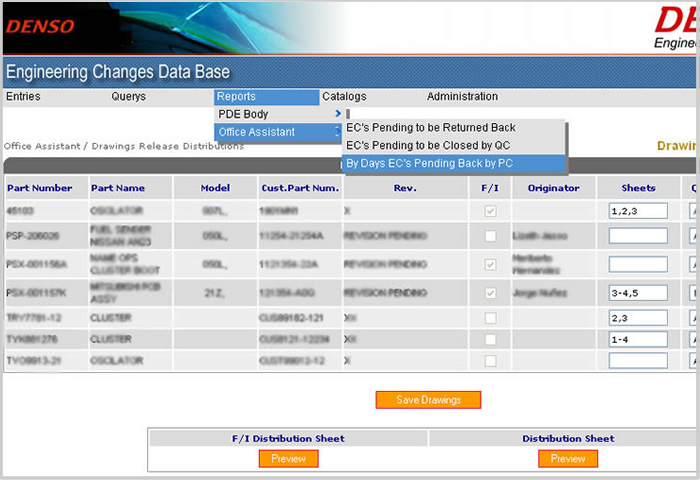The width and height of the screenshot is (700, 480).
Task: Click the DENSO logo in the header
Action: 40,26
